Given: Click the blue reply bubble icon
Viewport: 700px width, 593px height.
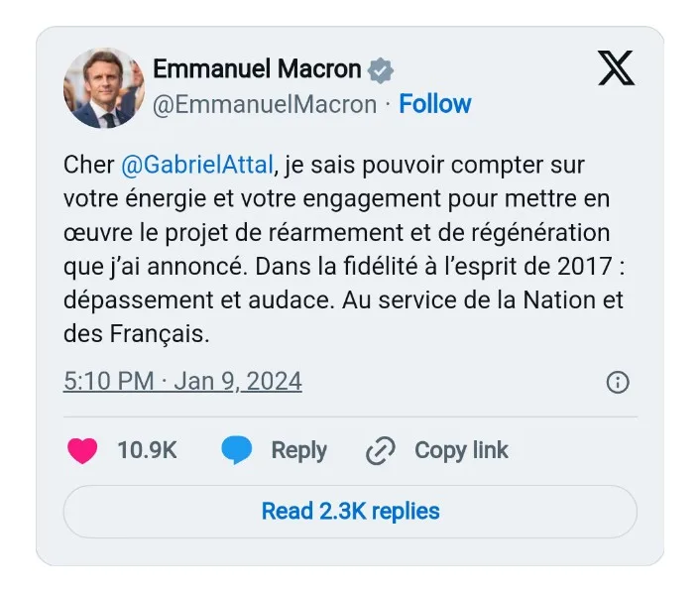Looking at the screenshot, I should pyautogui.click(x=236, y=450).
